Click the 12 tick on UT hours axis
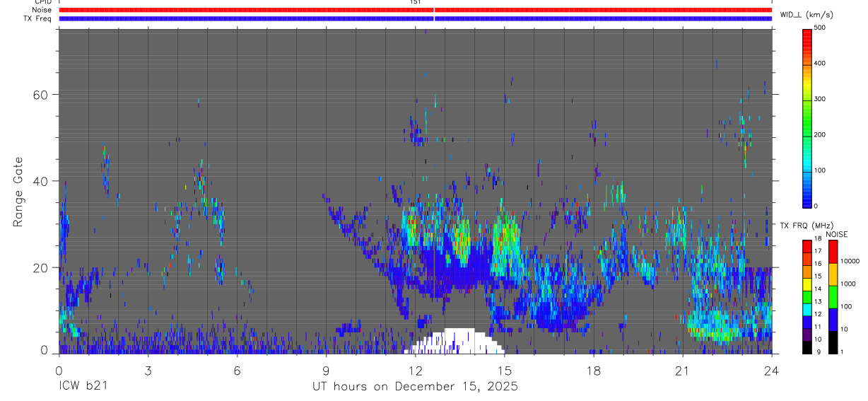Viewport: 868px width, 401px height. 416,371
